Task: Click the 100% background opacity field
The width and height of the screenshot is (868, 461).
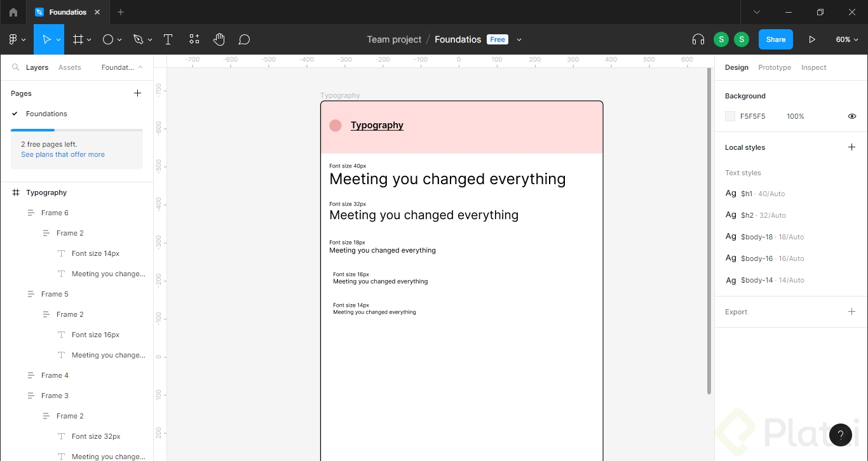Action: (796, 116)
